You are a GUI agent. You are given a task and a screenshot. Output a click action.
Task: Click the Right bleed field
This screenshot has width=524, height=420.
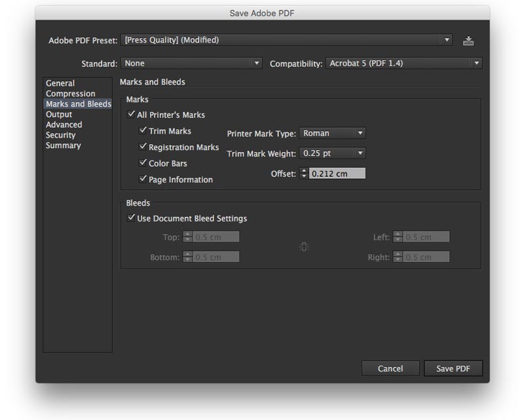coord(426,257)
